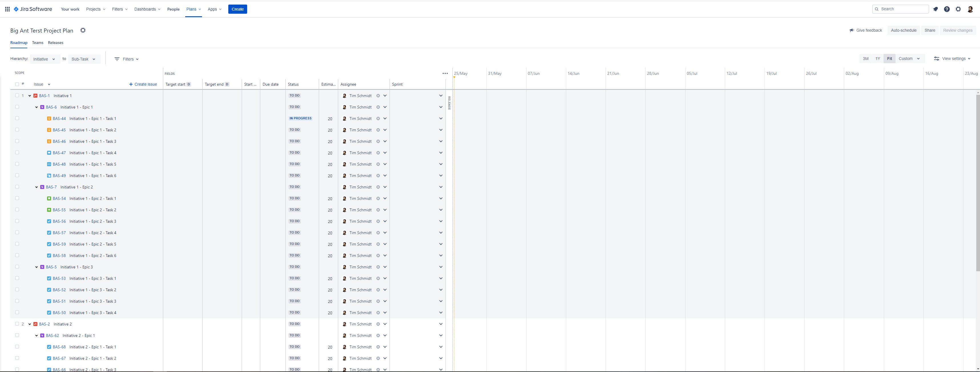Open the help question mark icon

point(947,9)
